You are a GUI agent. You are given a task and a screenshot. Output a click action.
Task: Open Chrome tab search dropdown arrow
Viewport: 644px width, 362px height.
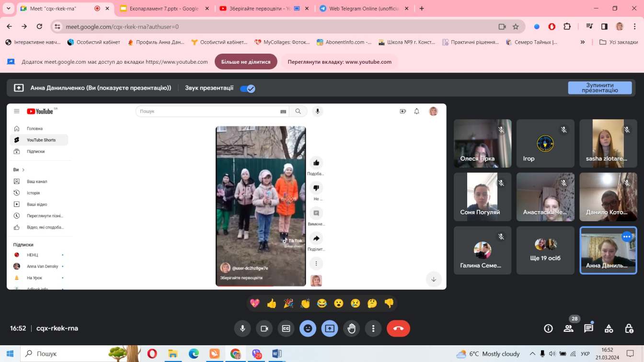click(8, 9)
